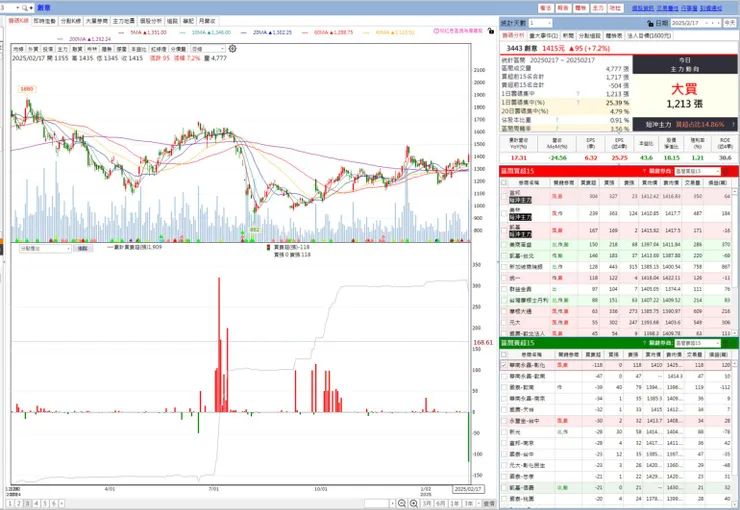
Task: Open the 個股資訊 link at top right
Action: click(x=642, y=8)
